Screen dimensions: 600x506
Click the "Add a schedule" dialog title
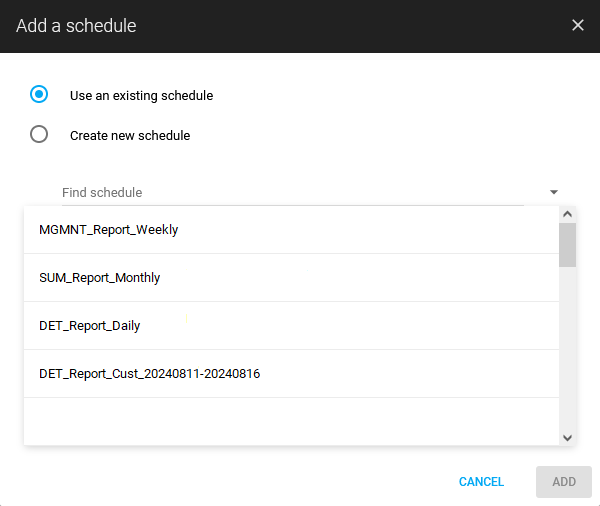pyautogui.click(x=76, y=26)
